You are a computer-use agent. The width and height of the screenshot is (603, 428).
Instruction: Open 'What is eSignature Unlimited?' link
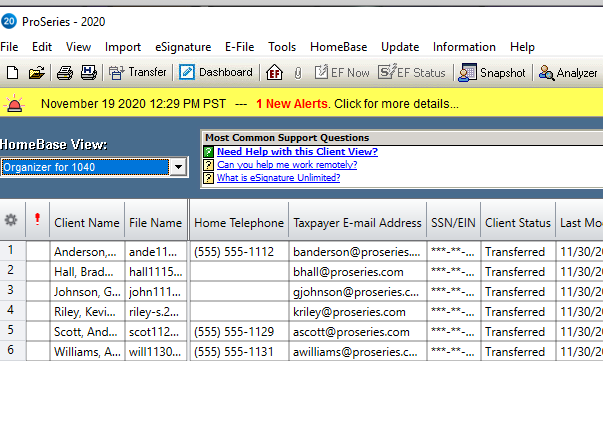click(x=278, y=177)
